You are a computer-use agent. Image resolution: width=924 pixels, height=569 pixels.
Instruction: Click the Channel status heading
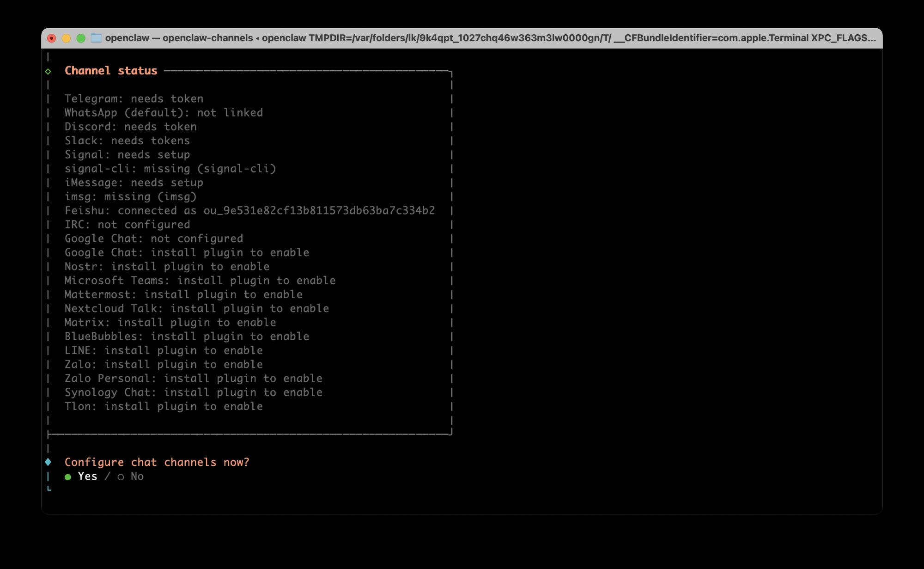[x=111, y=71]
